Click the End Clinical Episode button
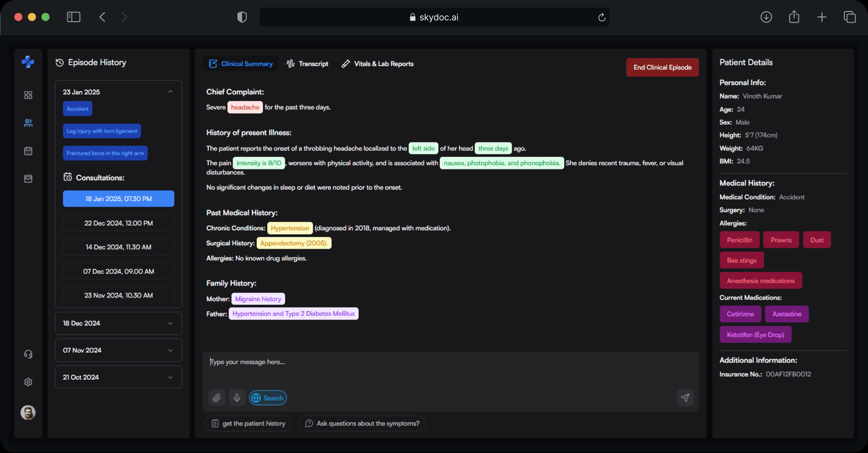This screenshot has width=868, height=453. pos(662,68)
